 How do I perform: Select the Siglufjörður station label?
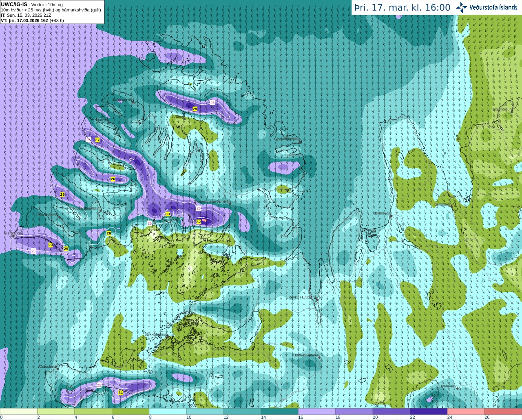[502, 109]
